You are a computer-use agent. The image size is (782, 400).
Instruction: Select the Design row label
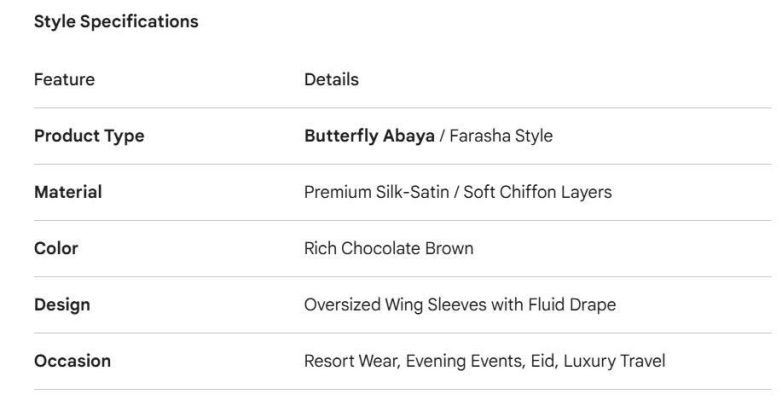coord(62,305)
